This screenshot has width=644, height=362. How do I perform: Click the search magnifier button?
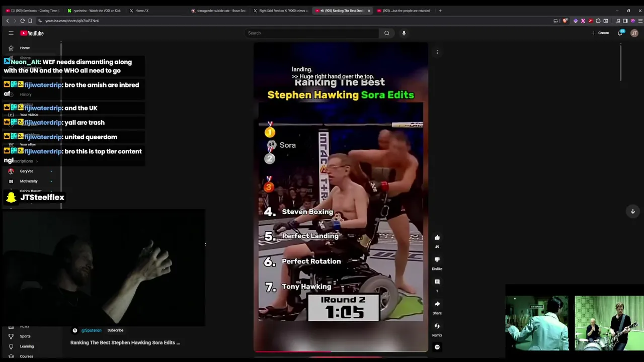tap(386, 33)
